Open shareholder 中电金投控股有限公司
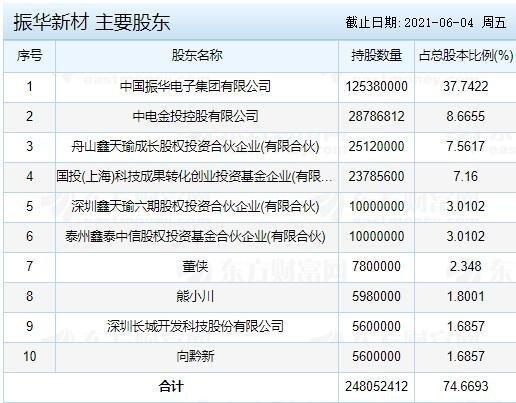The image size is (516, 403). [195, 116]
